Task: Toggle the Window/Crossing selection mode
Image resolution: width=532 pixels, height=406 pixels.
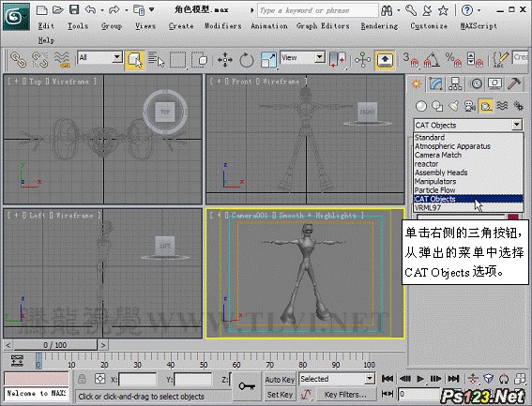Action: (x=199, y=59)
